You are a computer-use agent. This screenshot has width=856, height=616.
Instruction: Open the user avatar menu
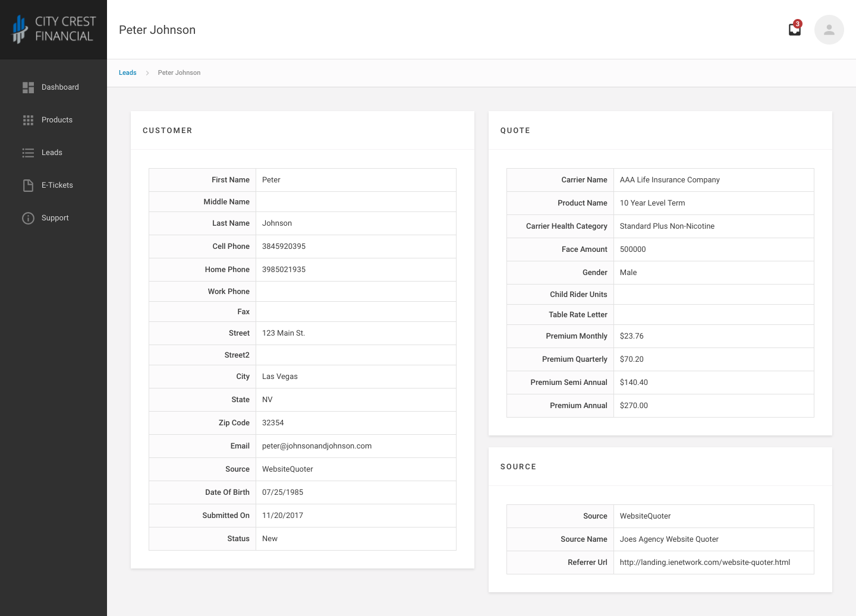pos(829,30)
